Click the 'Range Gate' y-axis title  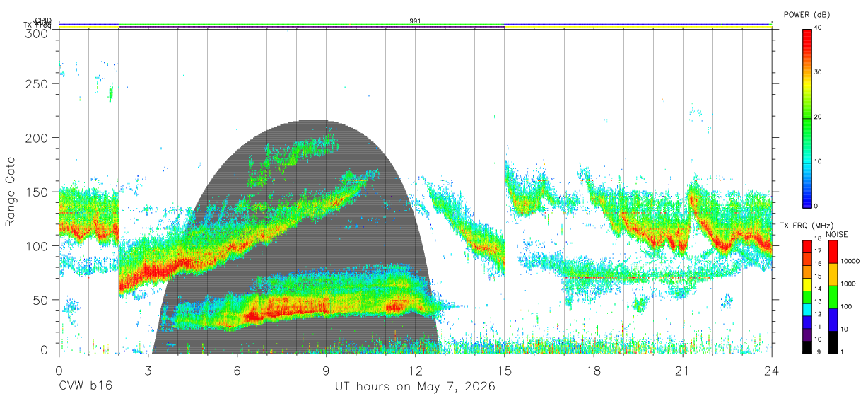[10, 192]
